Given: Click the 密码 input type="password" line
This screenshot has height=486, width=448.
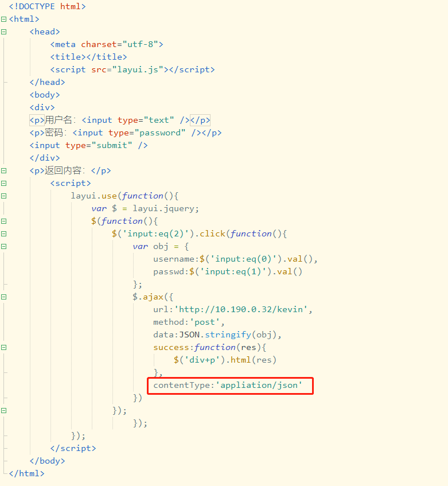Looking at the screenshot, I should [126, 133].
